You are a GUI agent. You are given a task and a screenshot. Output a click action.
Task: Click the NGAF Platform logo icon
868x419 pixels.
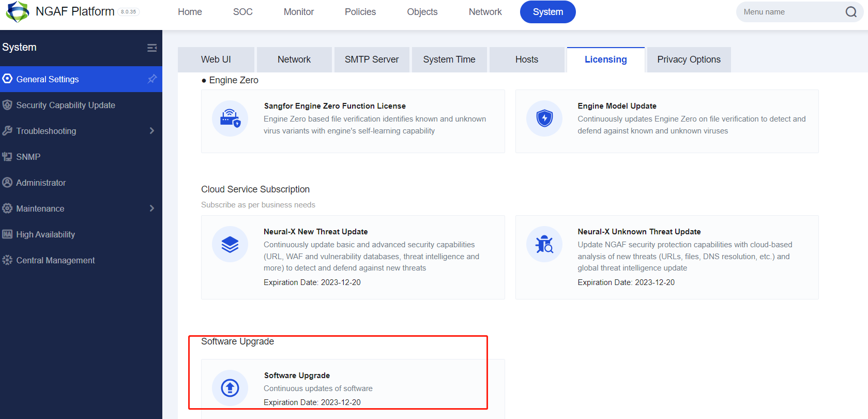(17, 11)
